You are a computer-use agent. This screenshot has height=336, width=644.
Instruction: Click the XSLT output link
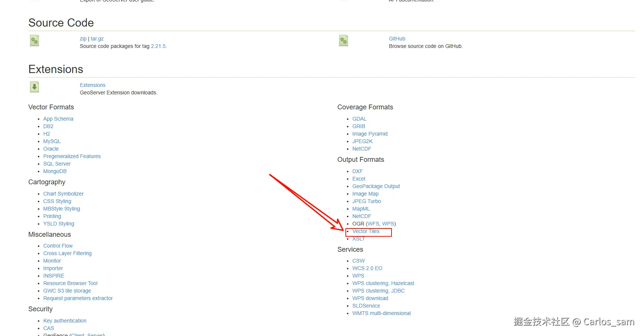358,239
